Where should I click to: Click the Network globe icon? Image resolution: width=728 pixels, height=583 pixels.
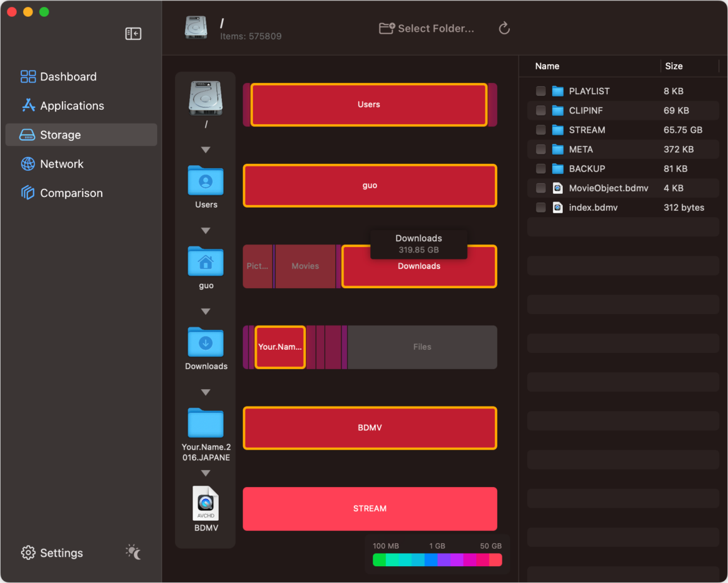(28, 164)
